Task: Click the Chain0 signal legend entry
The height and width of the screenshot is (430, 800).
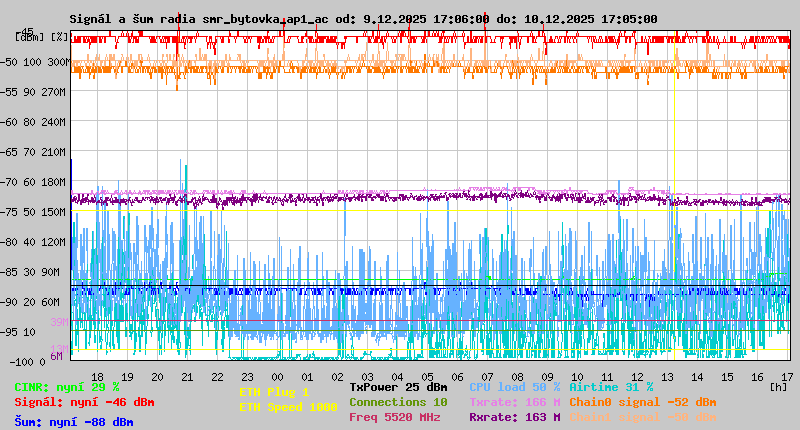Action: pos(642,402)
